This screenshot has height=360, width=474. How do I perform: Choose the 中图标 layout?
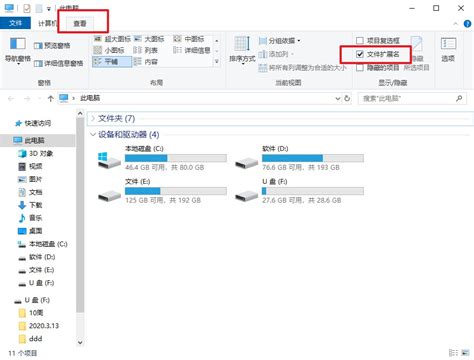pyautogui.click(x=189, y=39)
